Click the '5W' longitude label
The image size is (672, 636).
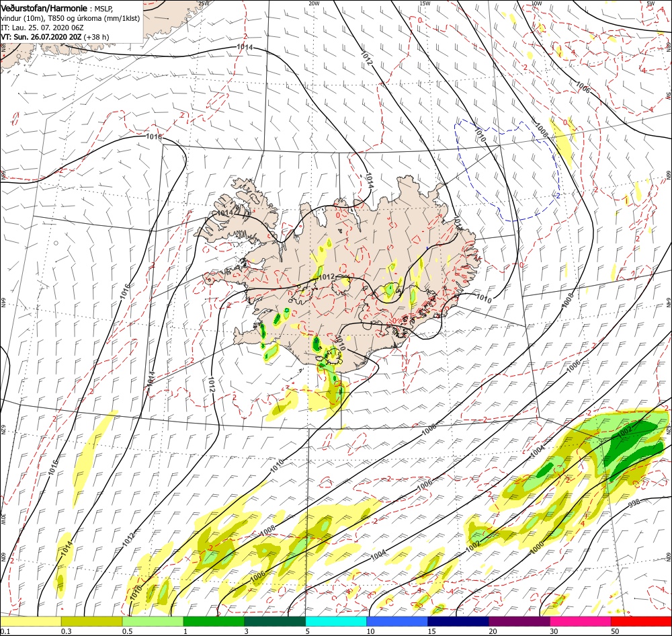click(x=650, y=3)
